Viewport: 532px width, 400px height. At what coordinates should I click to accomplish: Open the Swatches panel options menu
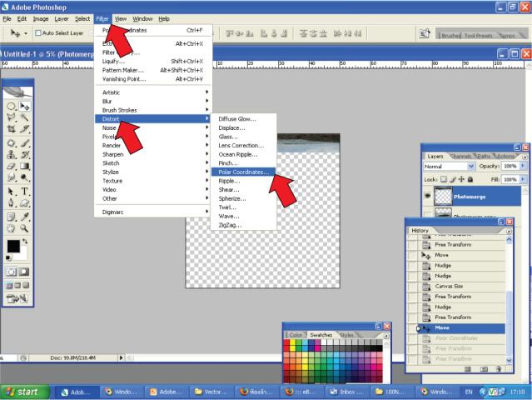[x=386, y=336]
